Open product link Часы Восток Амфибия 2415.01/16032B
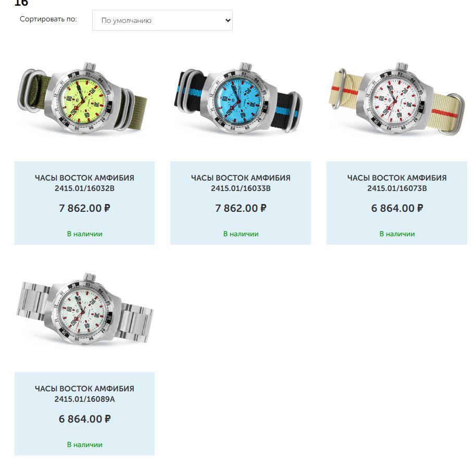 [x=84, y=183]
